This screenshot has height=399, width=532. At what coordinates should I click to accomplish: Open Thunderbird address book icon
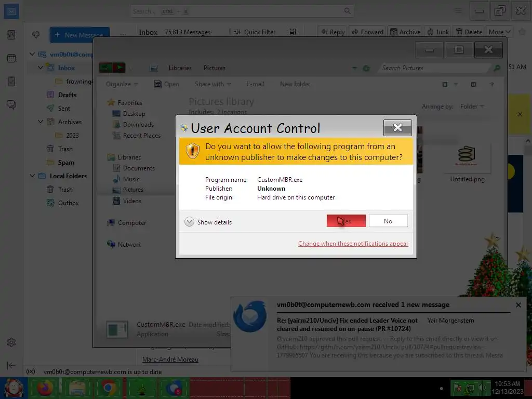pos(11,35)
